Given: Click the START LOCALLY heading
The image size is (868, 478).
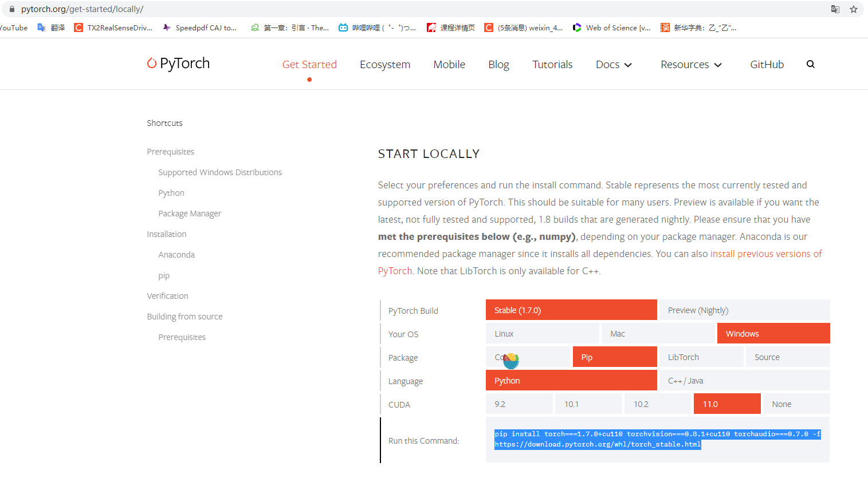Looking at the screenshot, I should (429, 154).
